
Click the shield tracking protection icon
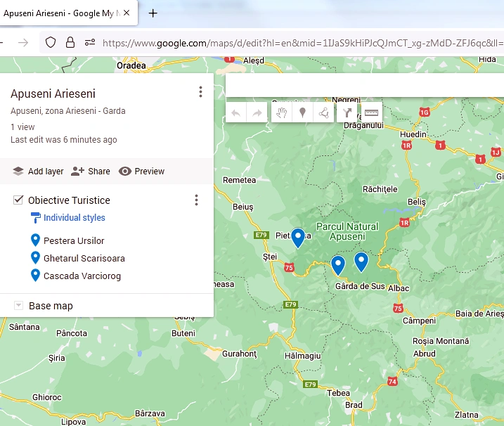click(51, 42)
